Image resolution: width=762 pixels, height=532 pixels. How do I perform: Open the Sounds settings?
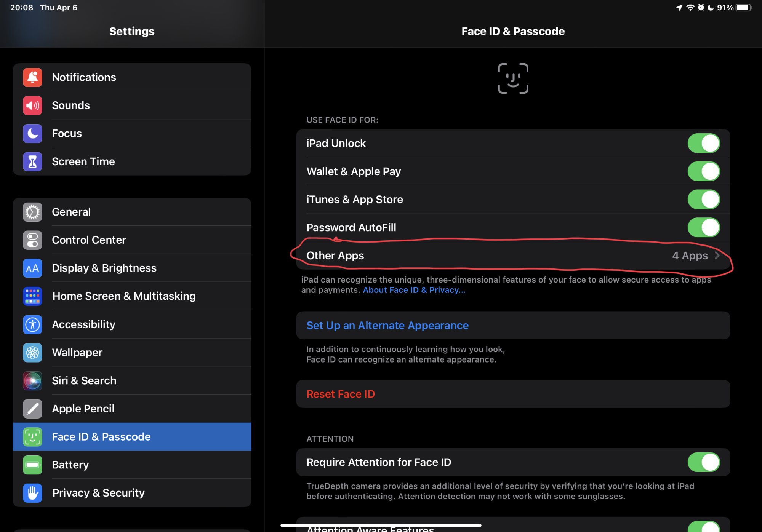tap(132, 105)
